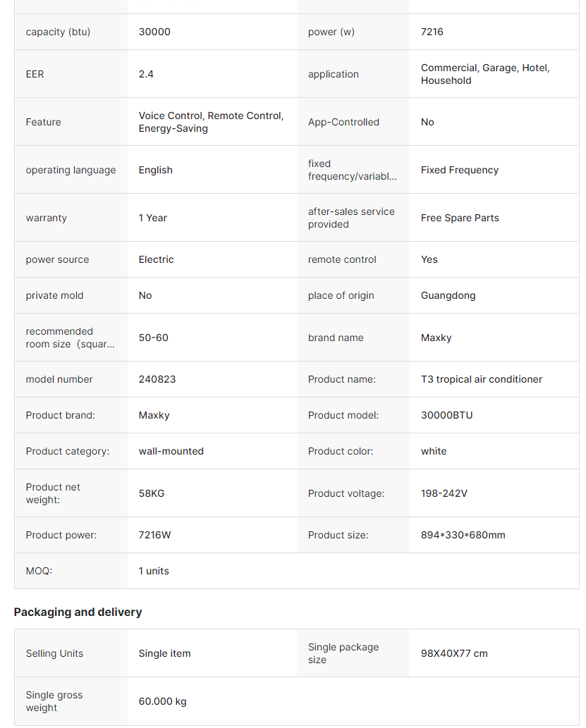Click the truncated "fixed frequency/variabl..." label

[x=352, y=170]
